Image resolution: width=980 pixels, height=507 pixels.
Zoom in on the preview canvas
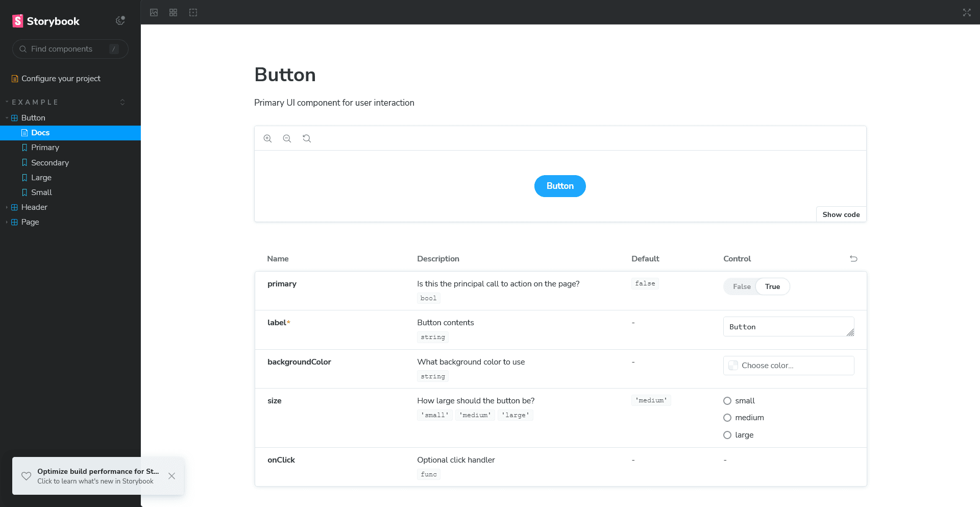[267, 138]
